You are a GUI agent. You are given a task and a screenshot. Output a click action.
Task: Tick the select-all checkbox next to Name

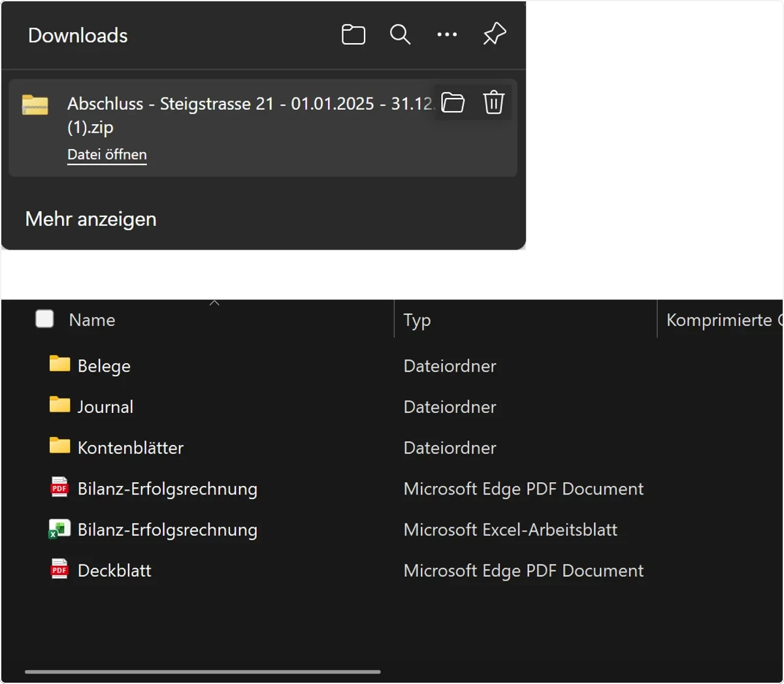point(44,319)
